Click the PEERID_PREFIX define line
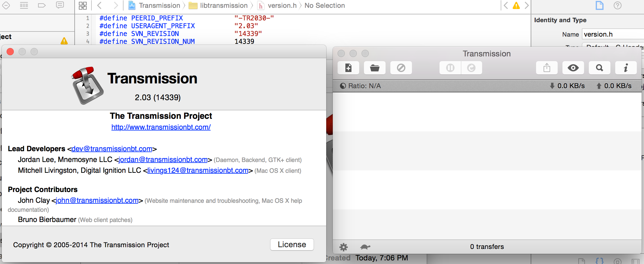Viewport: 644px width, 264px height. 186,18
